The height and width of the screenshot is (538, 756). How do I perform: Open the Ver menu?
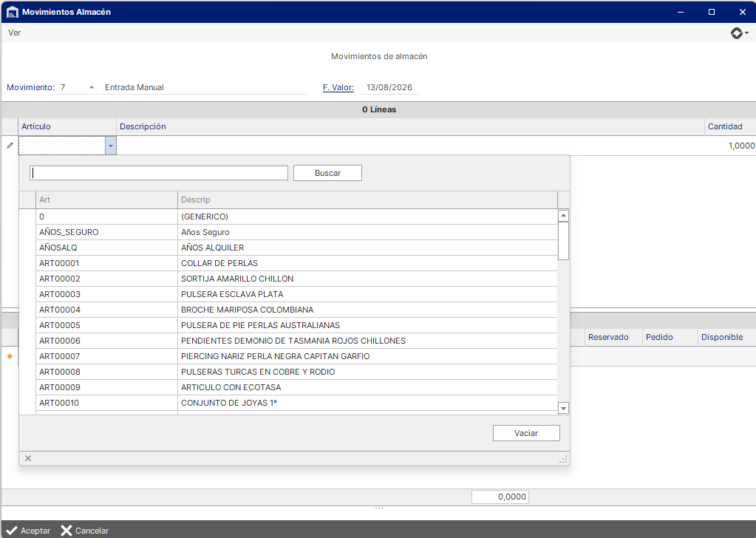pyautogui.click(x=15, y=33)
